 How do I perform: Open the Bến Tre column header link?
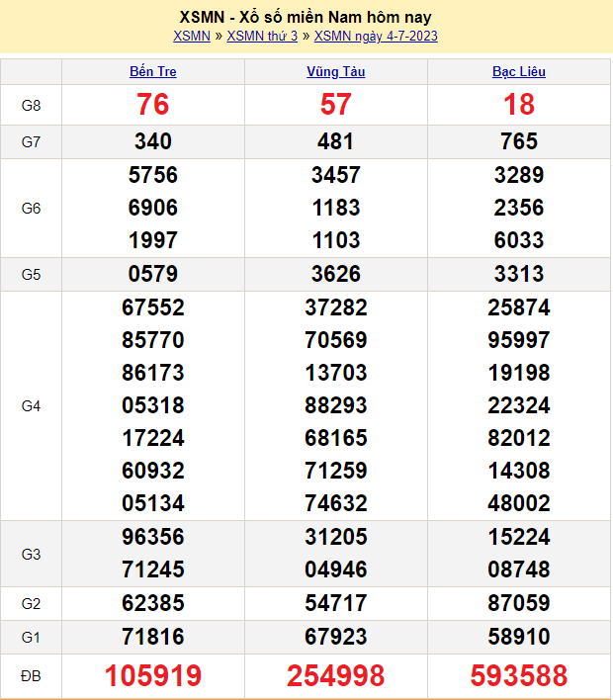pyautogui.click(x=153, y=71)
